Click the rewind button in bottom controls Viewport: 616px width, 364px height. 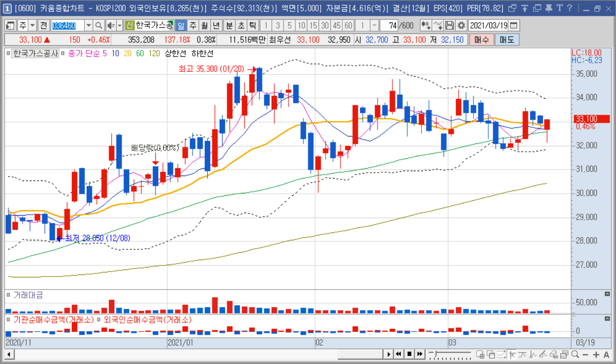click(x=398, y=354)
